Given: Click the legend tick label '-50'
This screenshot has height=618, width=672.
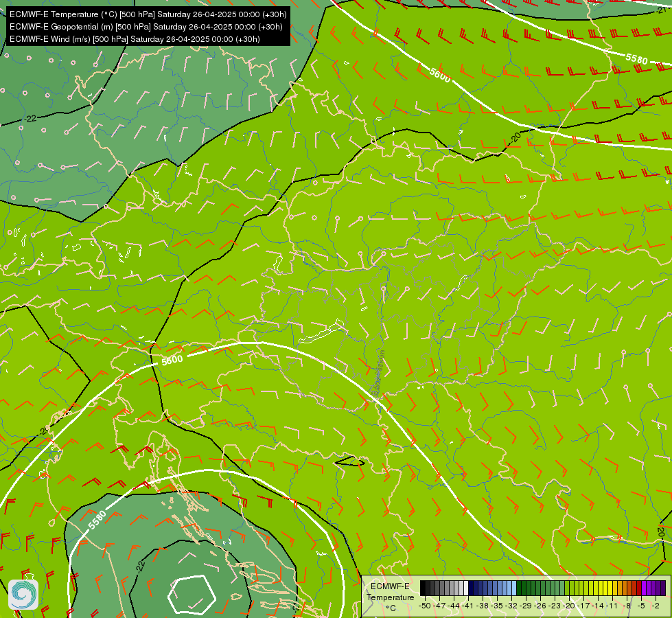Looking at the screenshot, I should click(425, 606).
